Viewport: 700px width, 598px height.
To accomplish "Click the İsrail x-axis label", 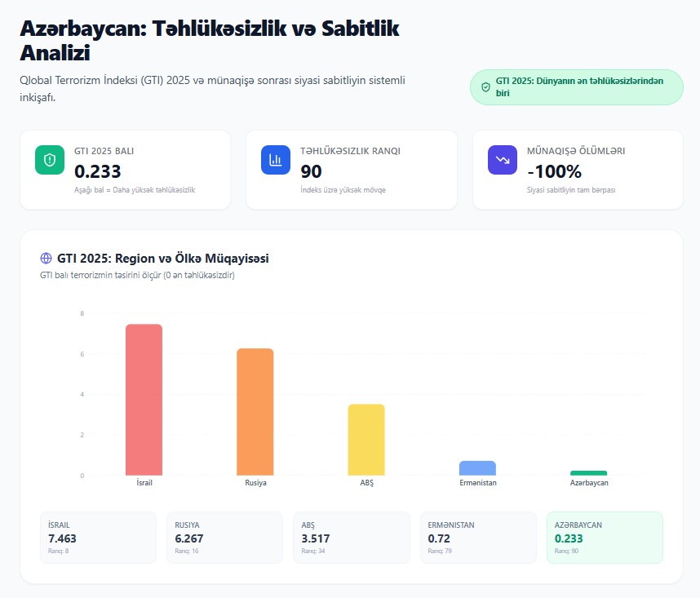I will 144,482.
